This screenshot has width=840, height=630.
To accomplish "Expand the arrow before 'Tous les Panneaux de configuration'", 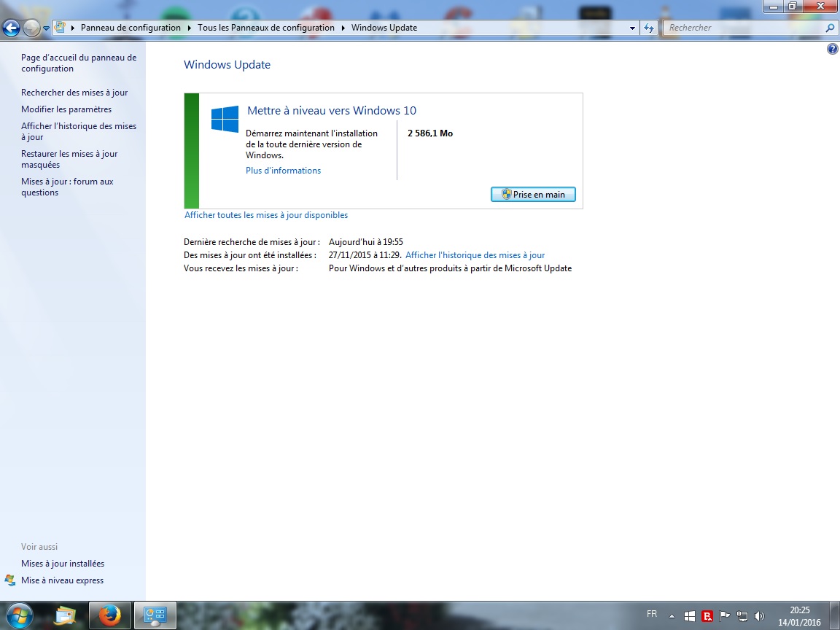I will coord(189,28).
